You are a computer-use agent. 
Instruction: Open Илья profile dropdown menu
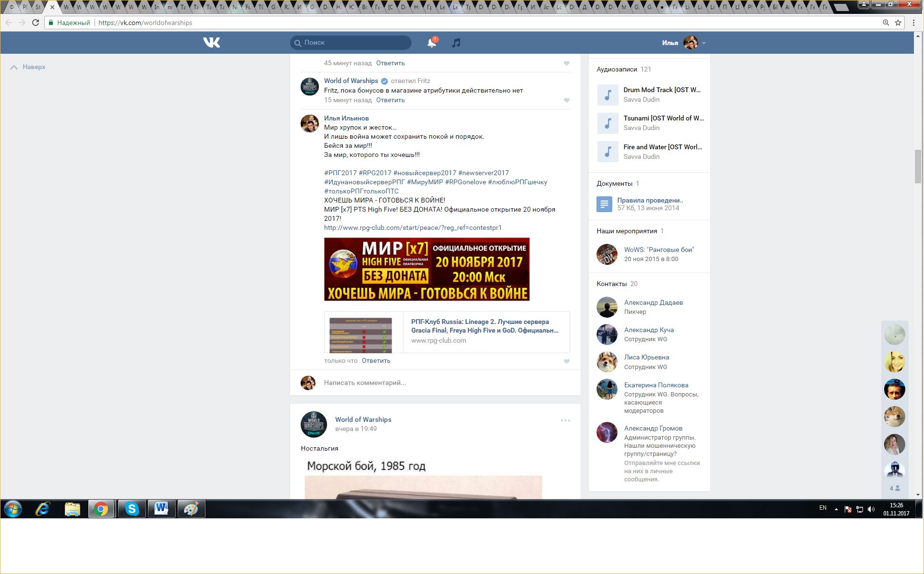click(x=684, y=43)
